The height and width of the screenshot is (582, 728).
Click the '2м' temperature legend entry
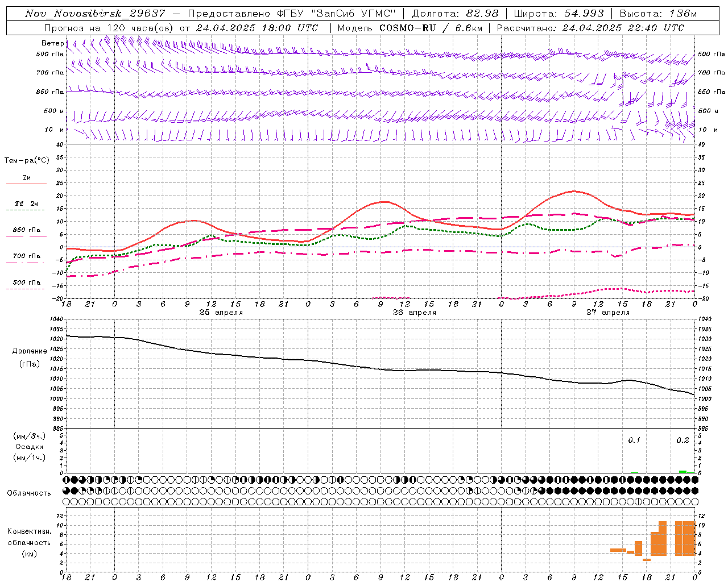[x=27, y=178]
